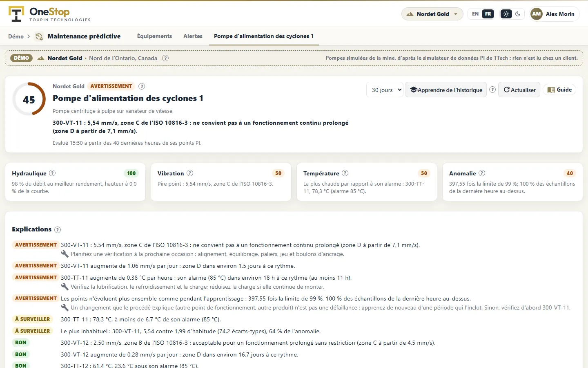Click the Maintenance prédictive gear icon
Screen dimensions: 588x368
(39, 36)
